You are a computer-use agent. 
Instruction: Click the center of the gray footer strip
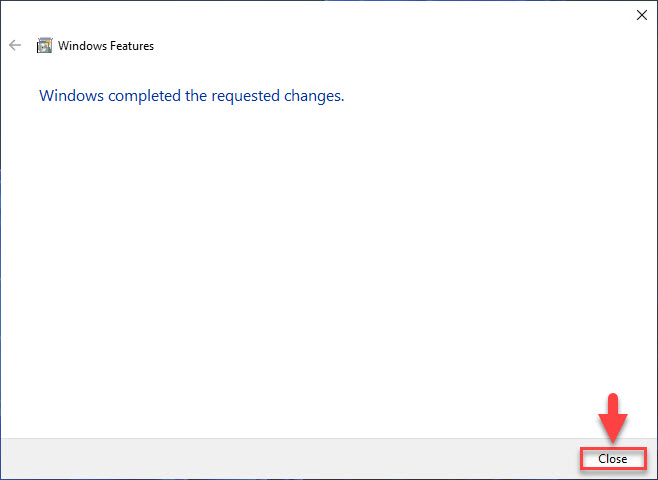coord(329,458)
